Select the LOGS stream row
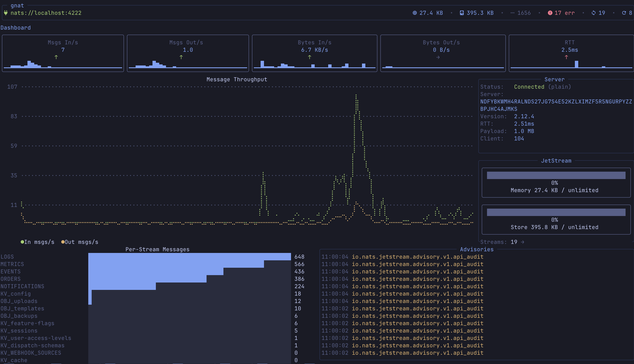This screenshot has height=364, width=634. [8, 257]
